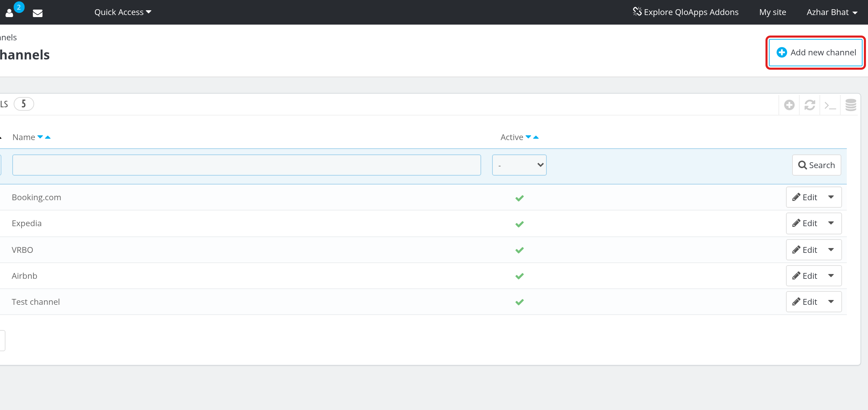868x410 pixels.
Task: Sort Active column descending
Action: (x=528, y=137)
